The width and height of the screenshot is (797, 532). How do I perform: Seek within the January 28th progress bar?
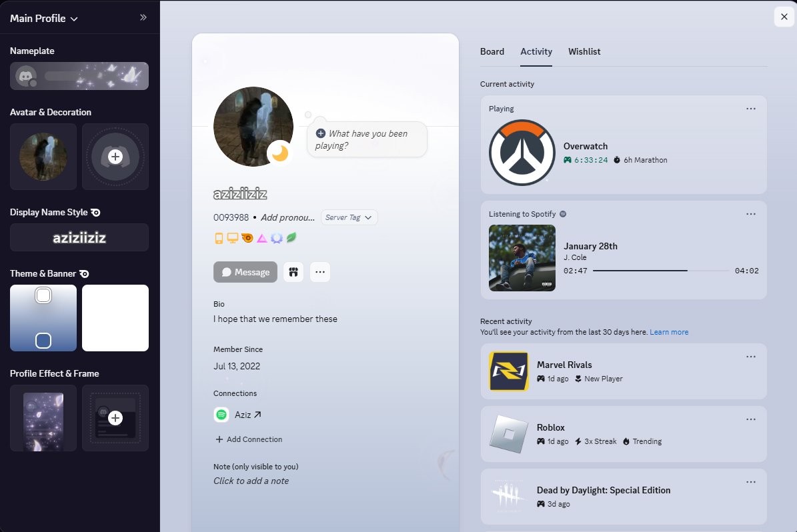(x=661, y=271)
